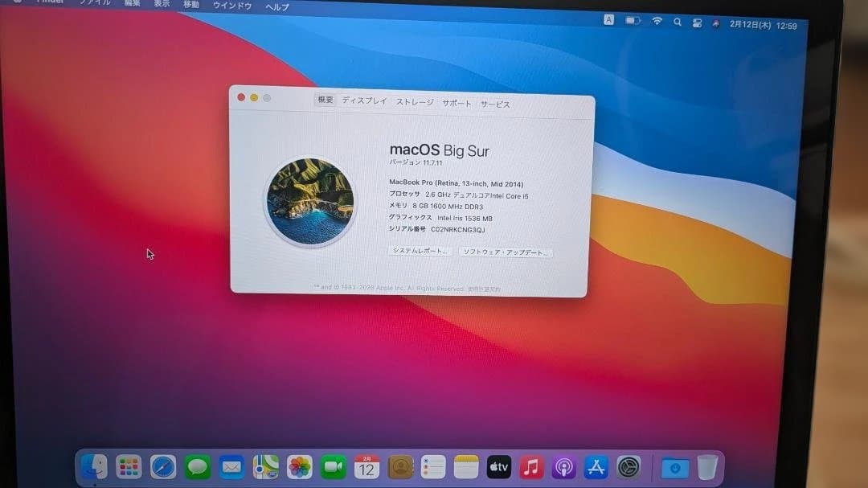Viewport: 868px width, 488px height.
Task: Click the Wi-Fi status icon
Action: pyautogui.click(x=657, y=20)
